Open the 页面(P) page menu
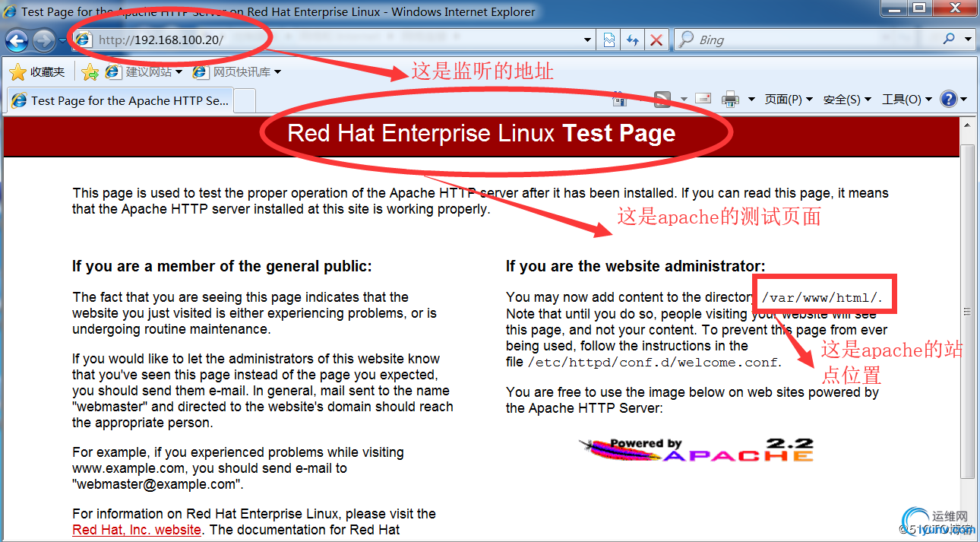This screenshot has height=542, width=980. (x=789, y=100)
